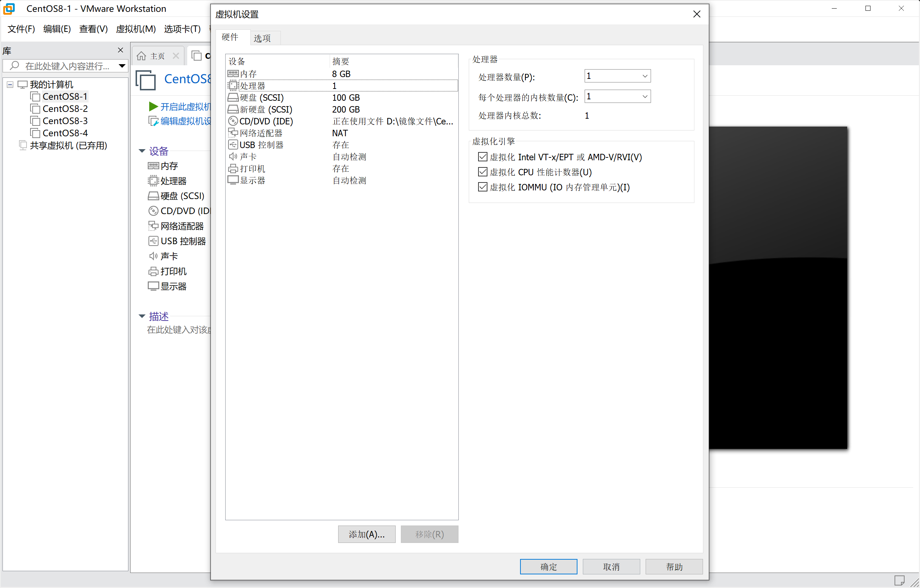The width and height of the screenshot is (920, 588).
Task: Switch to the Options (选项) tab
Action: (262, 38)
